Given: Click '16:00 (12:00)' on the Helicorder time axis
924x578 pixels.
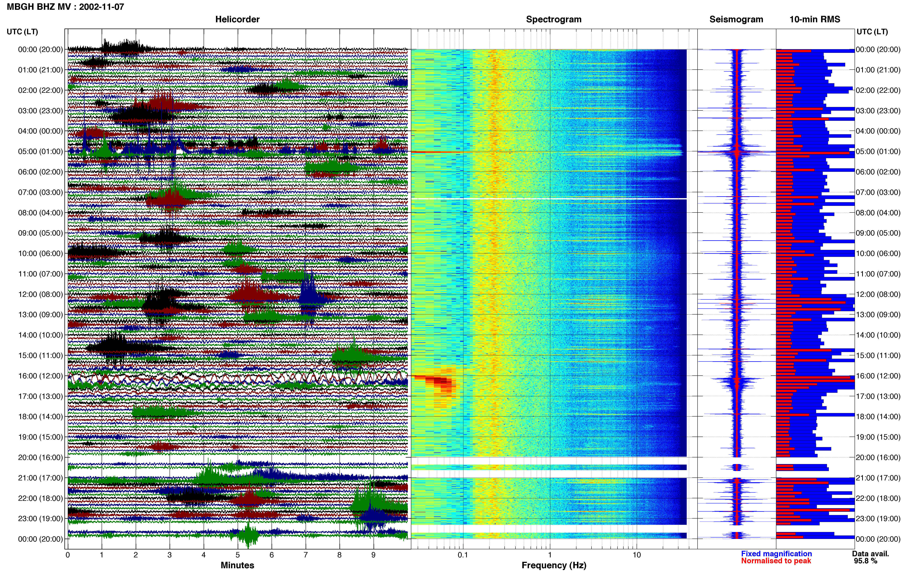Looking at the screenshot, I should [41, 376].
